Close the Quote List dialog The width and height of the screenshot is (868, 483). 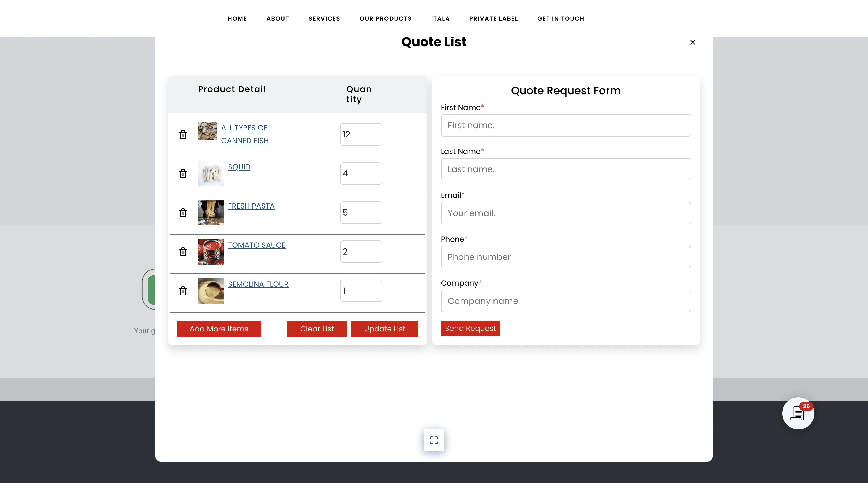click(693, 43)
